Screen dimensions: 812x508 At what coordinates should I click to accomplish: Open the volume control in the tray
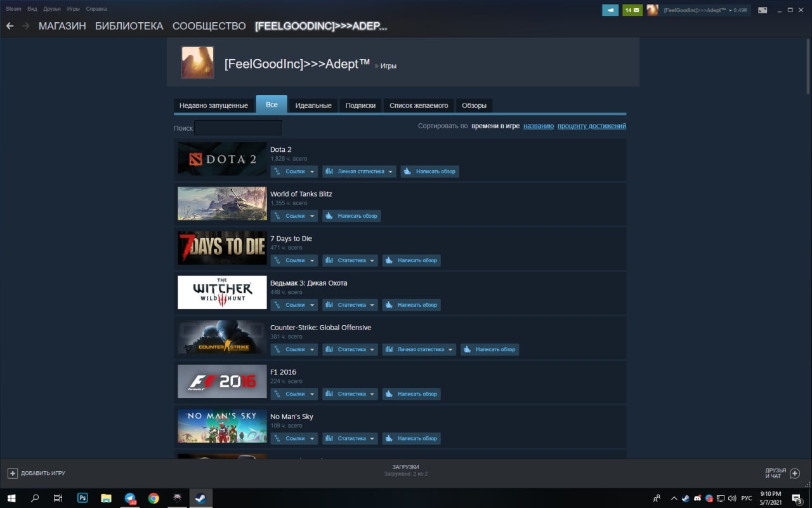point(733,498)
